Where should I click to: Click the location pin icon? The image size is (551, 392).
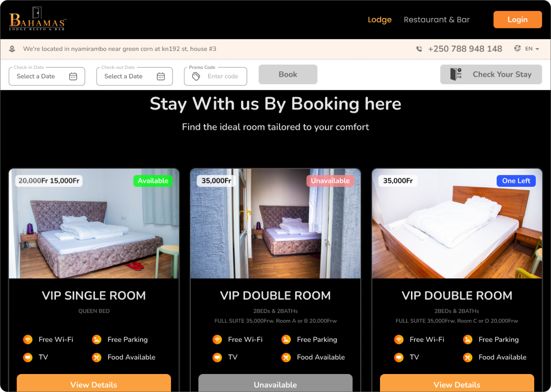click(12, 49)
